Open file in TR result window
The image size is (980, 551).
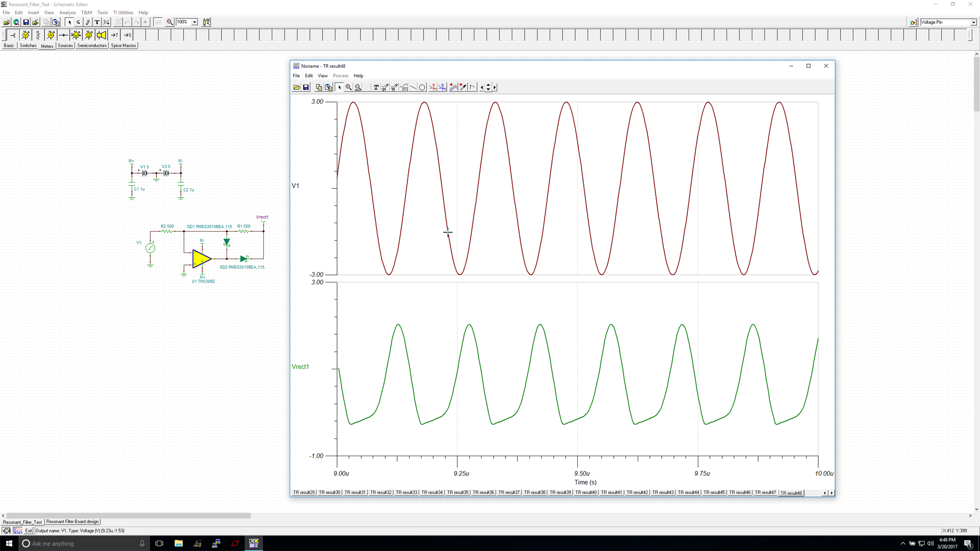coord(296,88)
